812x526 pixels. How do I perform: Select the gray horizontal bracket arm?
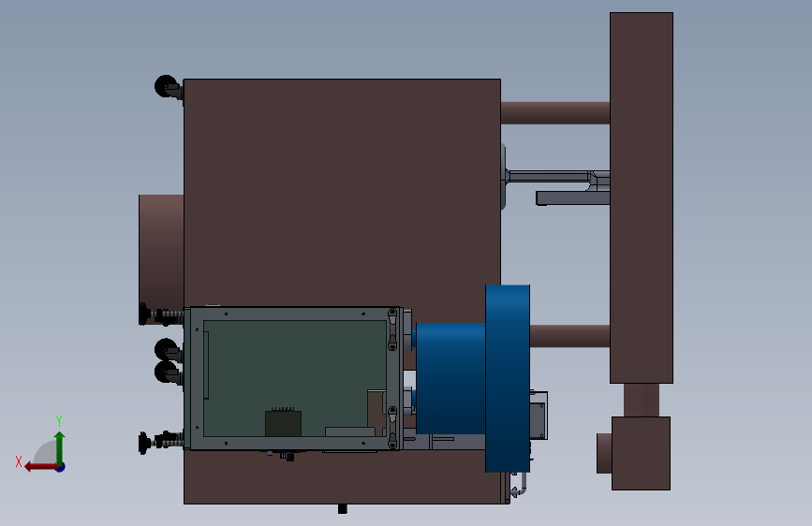point(573,198)
